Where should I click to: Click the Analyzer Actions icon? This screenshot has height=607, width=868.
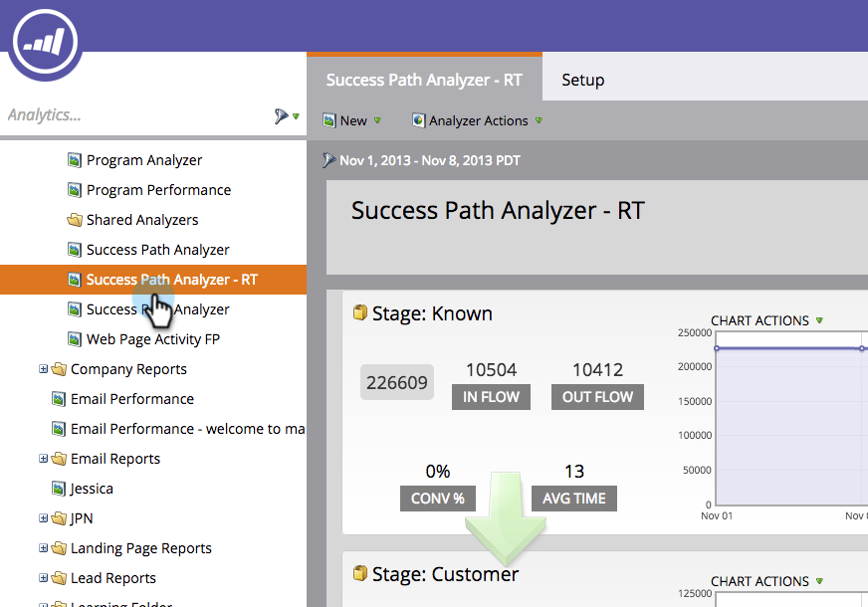[x=417, y=120]
